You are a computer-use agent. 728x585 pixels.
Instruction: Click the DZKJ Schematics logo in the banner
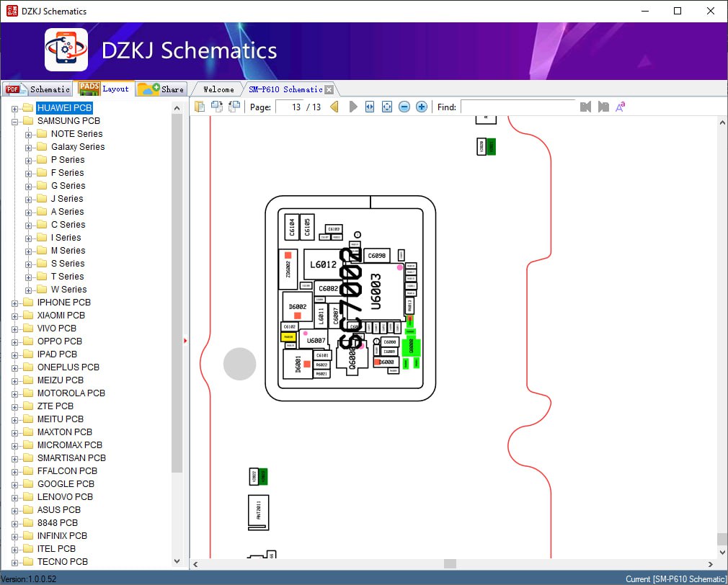(66, 50)
